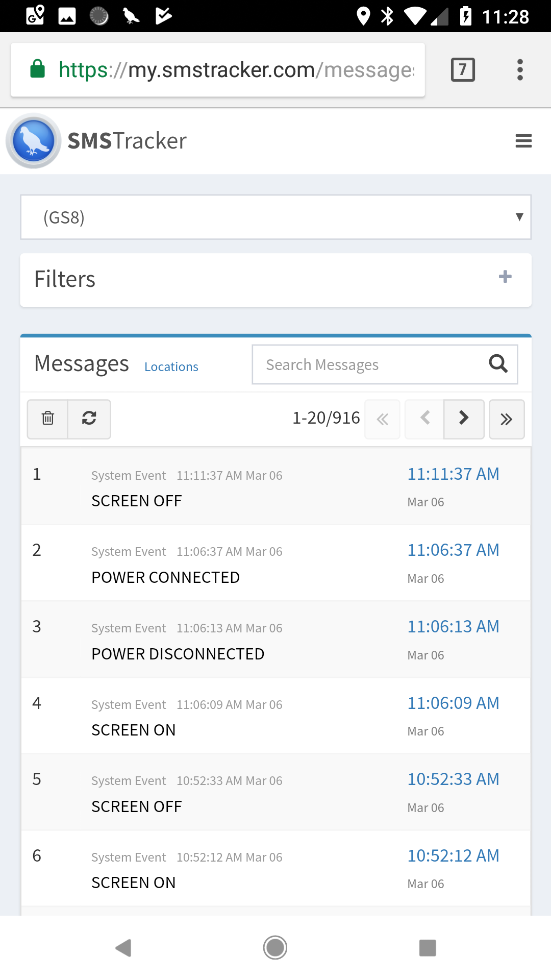The image size is (551, 980).
Task: Click the Messages heading
Action: point(82,364)
